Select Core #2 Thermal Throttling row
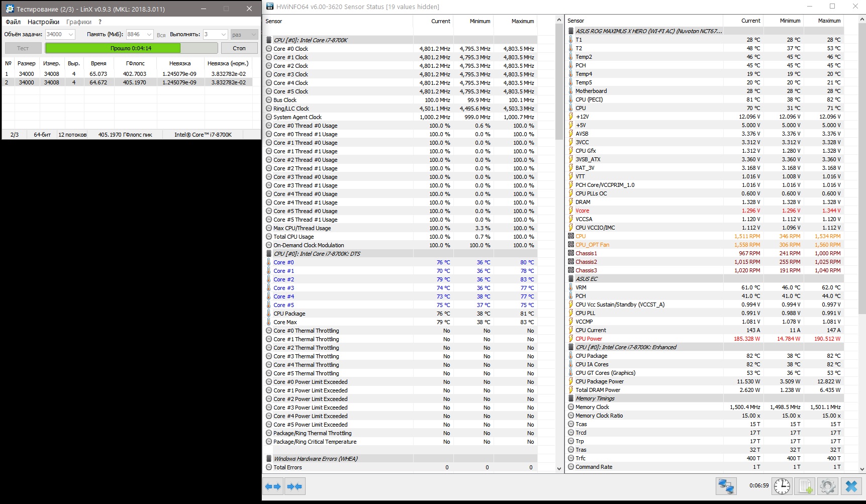This screenshot has width=866, height=504. 400,348
